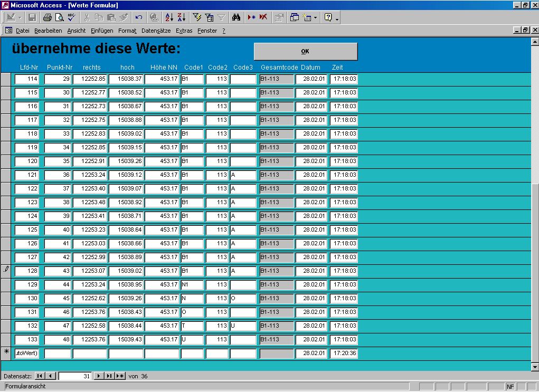Screen dimensions: 539x392
Task: Sort records ascending A to Z
Action: [x=169, y=17]
